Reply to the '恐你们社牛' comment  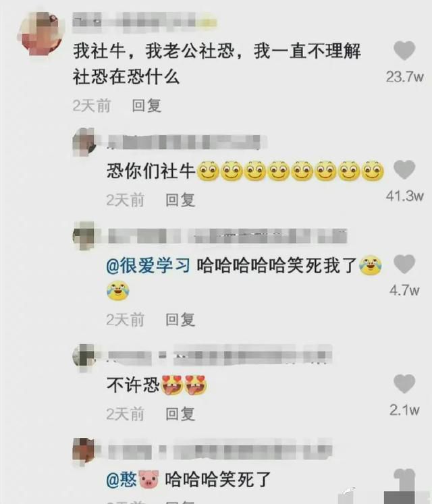tap(180, 200)
